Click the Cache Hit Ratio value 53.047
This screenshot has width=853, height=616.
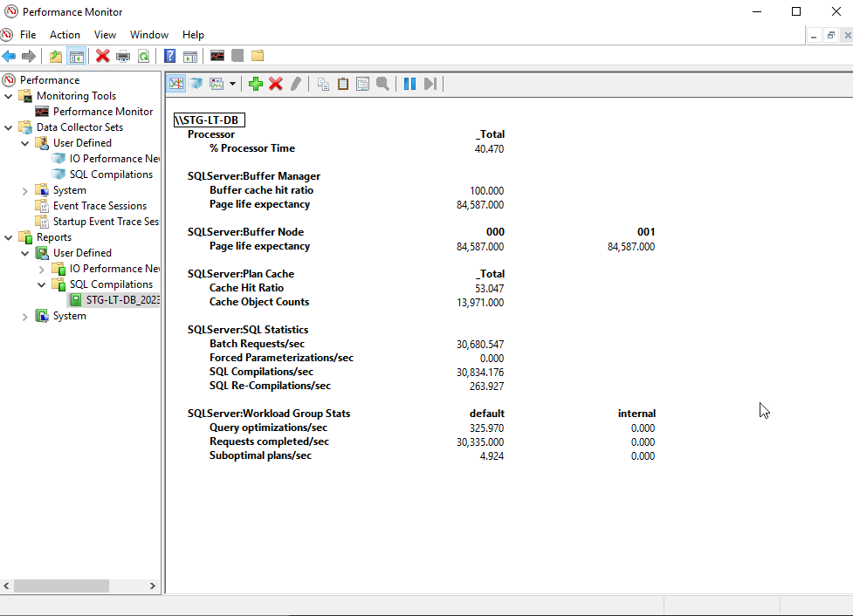click(489, 289)
